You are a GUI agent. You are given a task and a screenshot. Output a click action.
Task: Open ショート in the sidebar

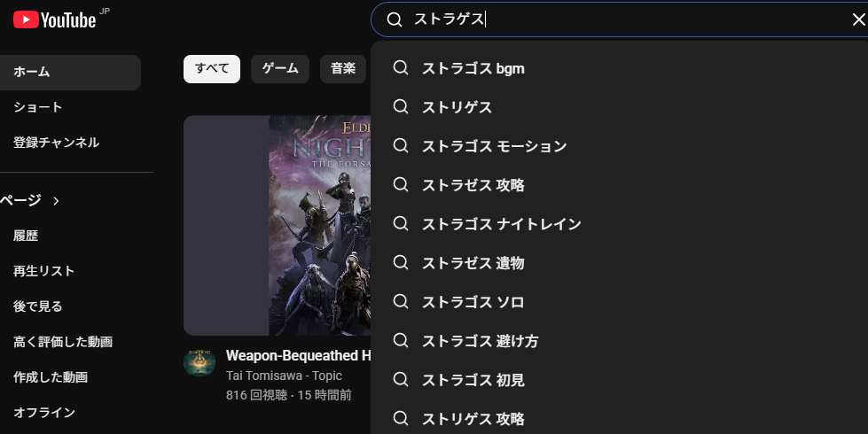(38, 107)
